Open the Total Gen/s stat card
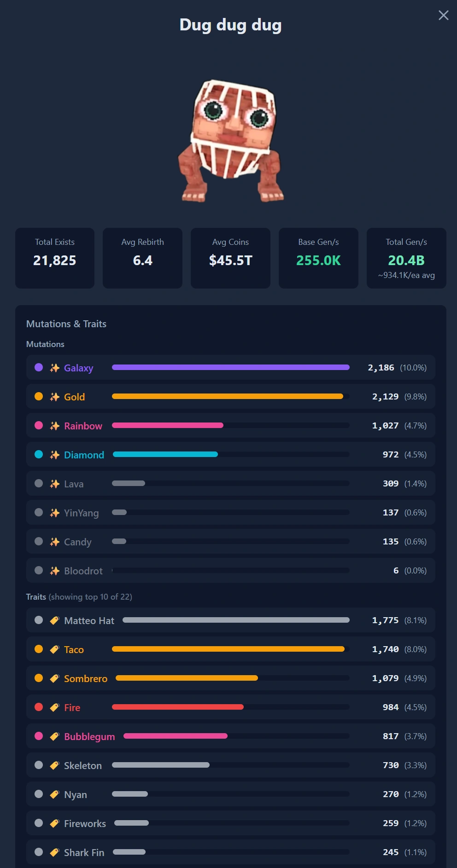 click(x=406, y=258)
